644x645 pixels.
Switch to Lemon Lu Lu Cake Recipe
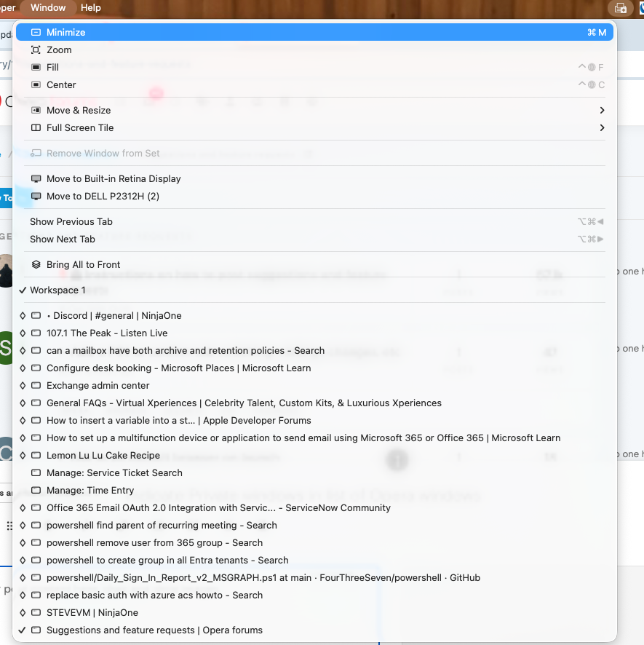pyautogui.click(x=314, y=456)
